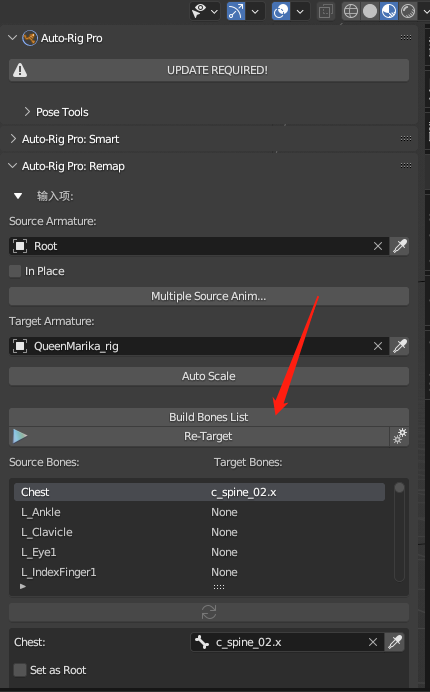Toggle the viewport gizmo button
Image resolution: width=430 pixels, height=692 pixels.
click(x=236, y=11)
